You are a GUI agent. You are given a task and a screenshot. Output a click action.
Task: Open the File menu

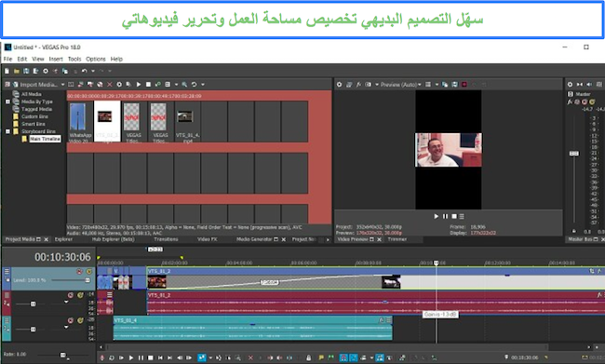(x=7, y=59)
